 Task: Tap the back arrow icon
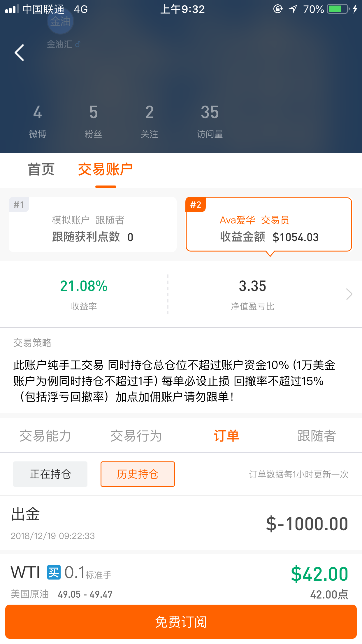(20, 53)
